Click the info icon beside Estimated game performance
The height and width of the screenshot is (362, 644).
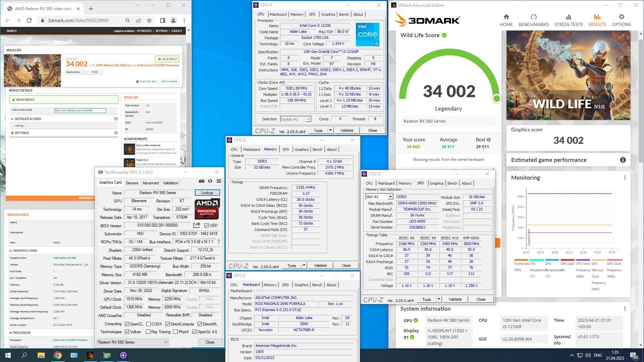click(x=623, y=160)
